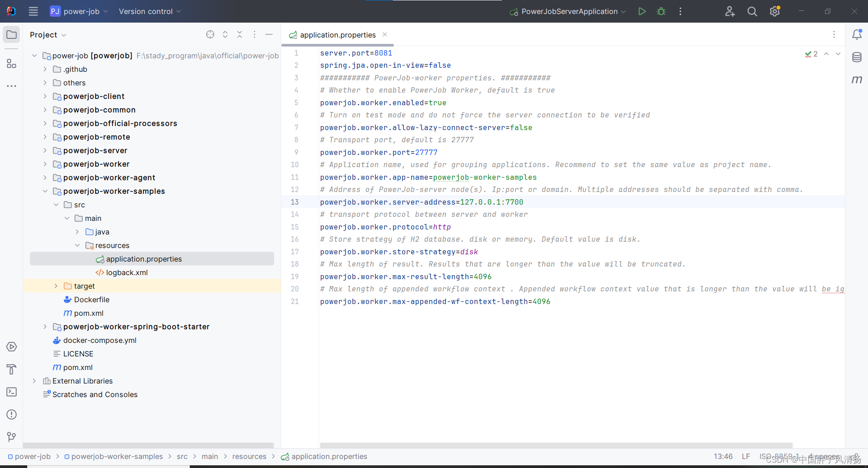Screen dimensions: 868x468
Task: Open the power-job project dropdown
Action: pos(79,11)
